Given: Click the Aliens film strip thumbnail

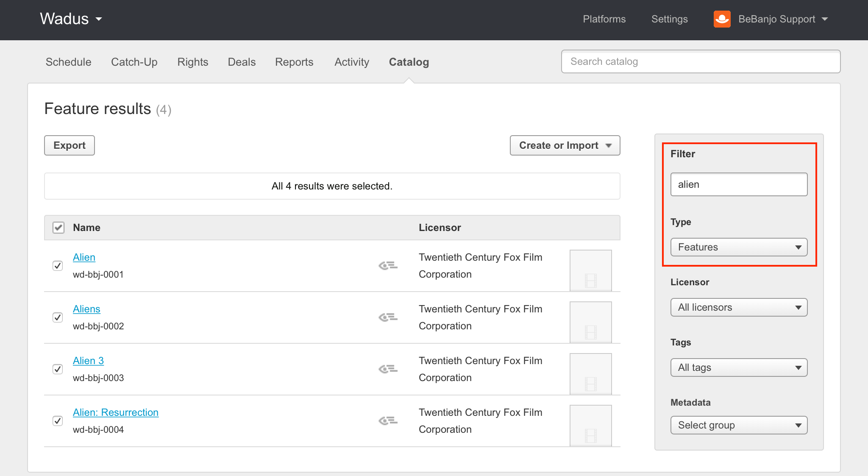Looking at the screenshot, I should coord(590,322).
